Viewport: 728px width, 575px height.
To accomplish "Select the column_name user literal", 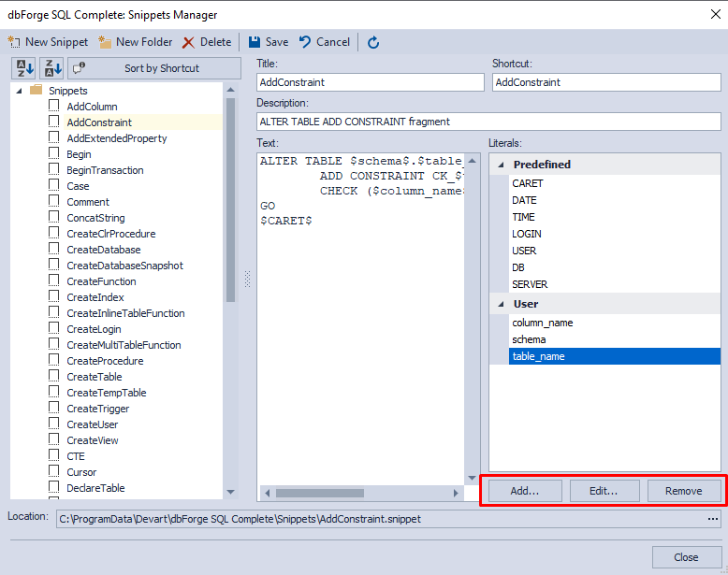I will pos(615,323).
